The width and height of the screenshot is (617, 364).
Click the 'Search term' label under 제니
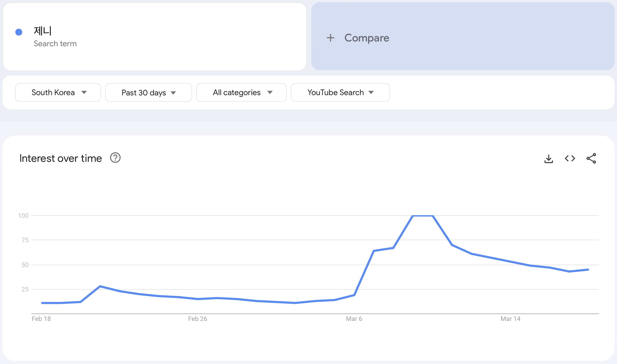click(x=55, y=44)
